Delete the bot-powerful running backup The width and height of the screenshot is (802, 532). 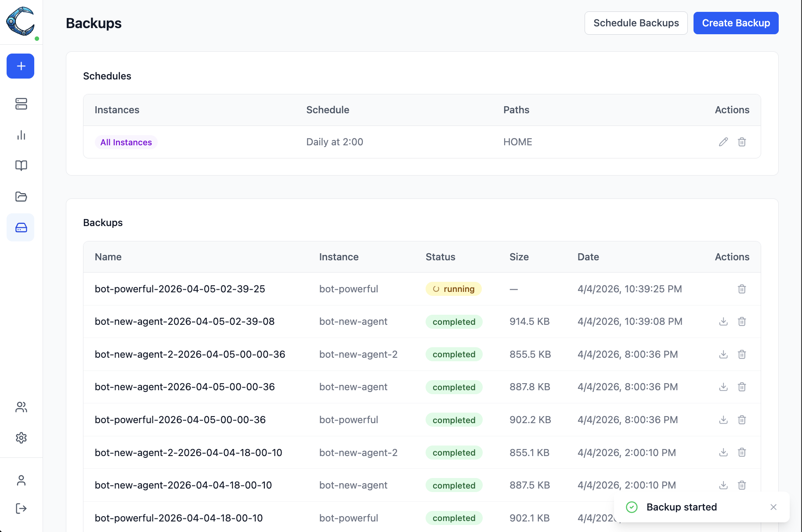point(742,289)
